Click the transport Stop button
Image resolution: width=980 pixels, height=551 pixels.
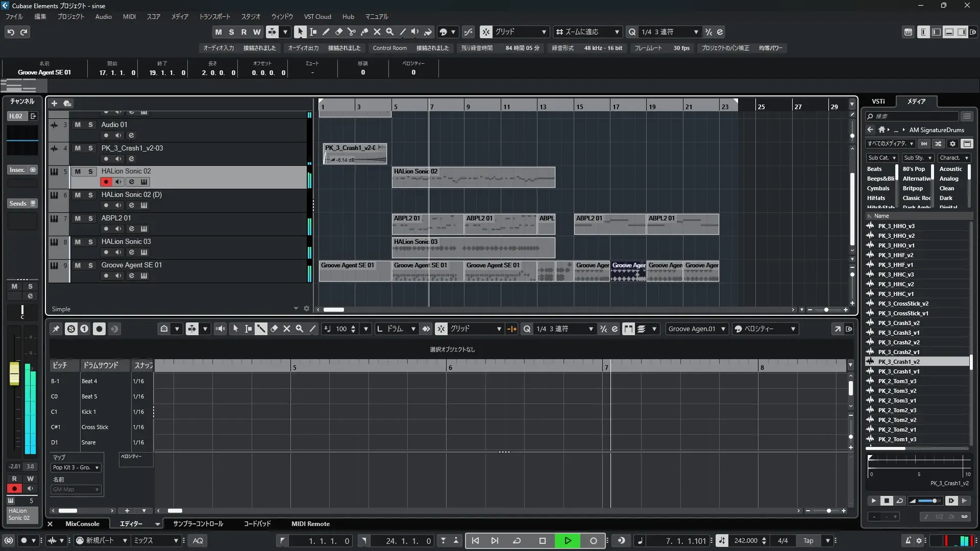pos(542,541)
